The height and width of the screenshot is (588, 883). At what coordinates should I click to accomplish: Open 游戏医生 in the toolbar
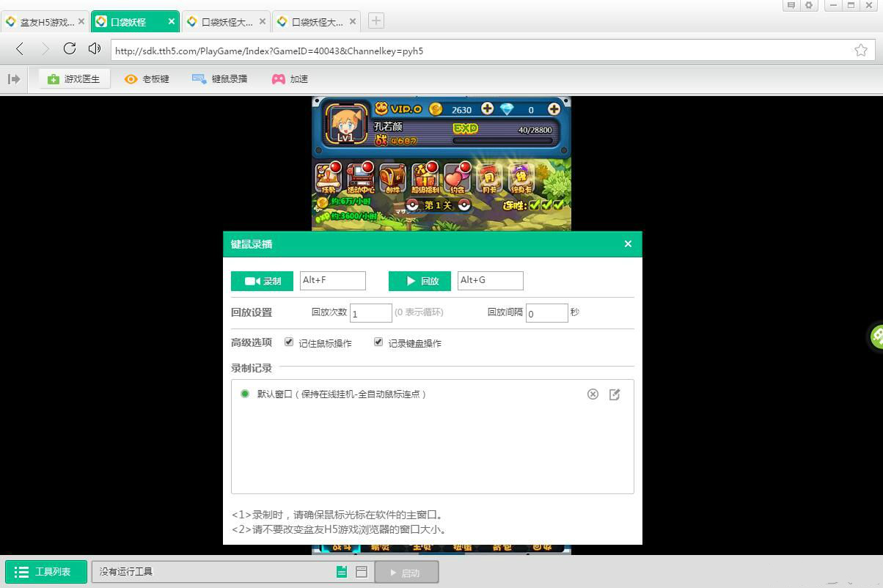(x=74, y=78)
